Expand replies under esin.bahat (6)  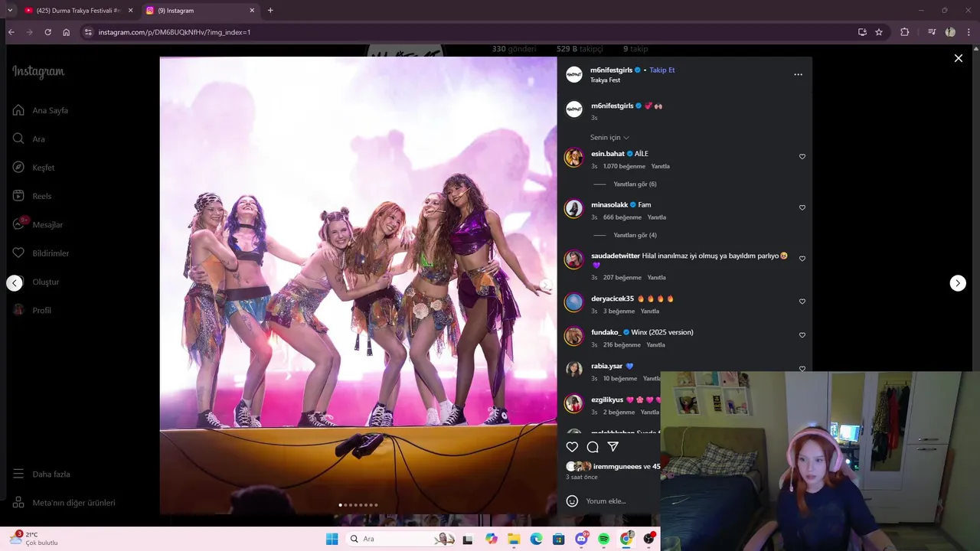635,184
